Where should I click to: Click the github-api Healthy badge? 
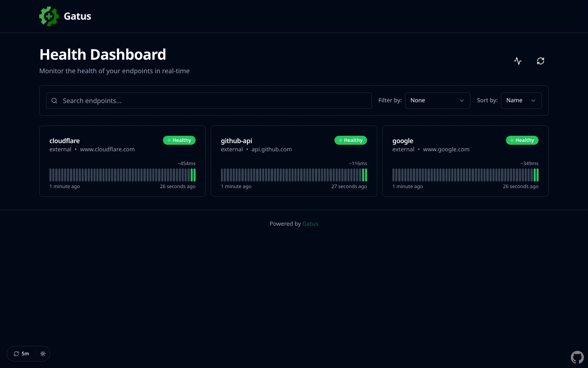351,140
